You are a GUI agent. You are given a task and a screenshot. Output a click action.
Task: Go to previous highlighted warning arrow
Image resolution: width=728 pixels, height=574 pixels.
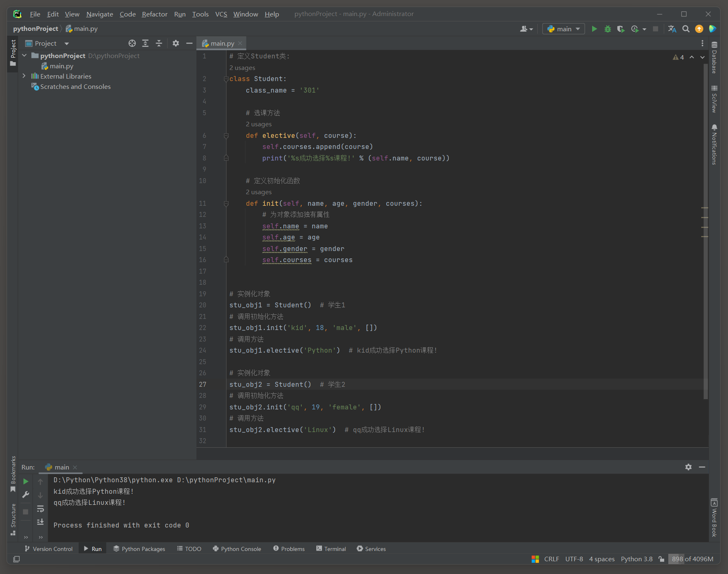[692, 57]
